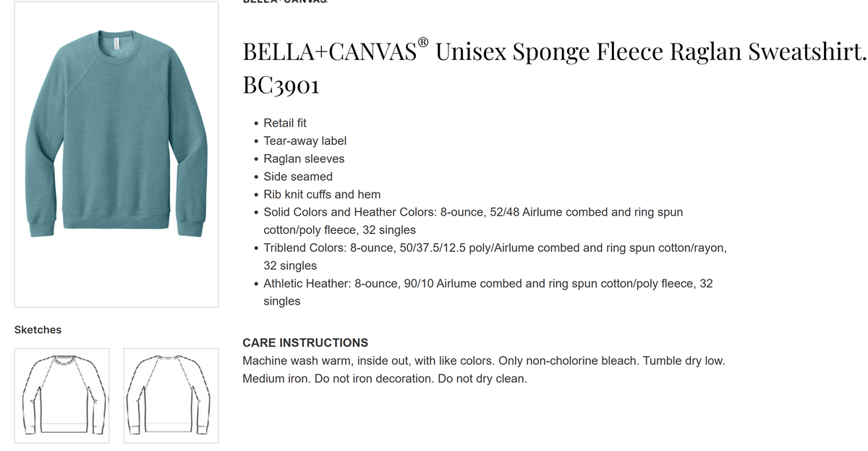Click the "Retail fit" bullet item
The image size is (868, 451).
tap(285, 123)
